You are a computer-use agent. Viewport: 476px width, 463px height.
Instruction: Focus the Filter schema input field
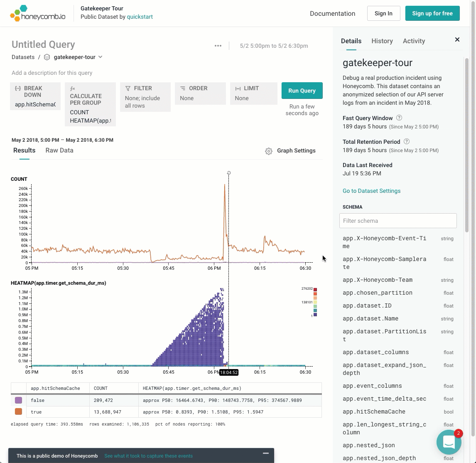398,221
